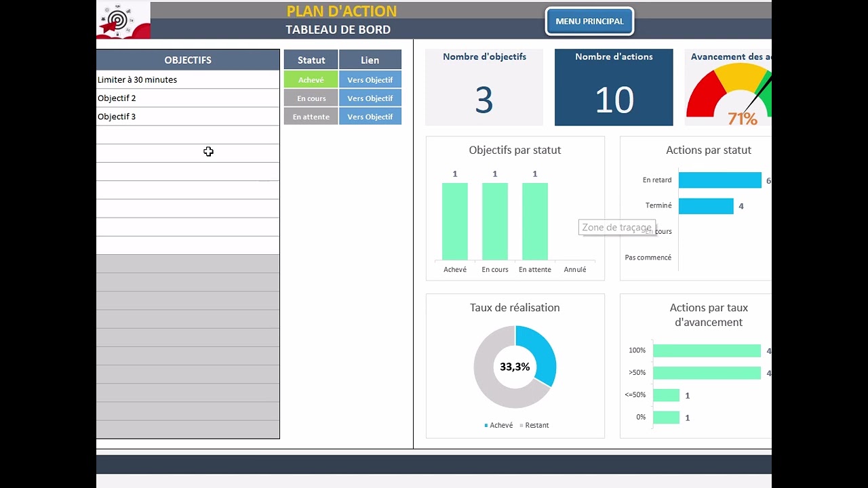Select the Actions par statut chart title
This screenshot has width=868, height=488.
point(709,150)
